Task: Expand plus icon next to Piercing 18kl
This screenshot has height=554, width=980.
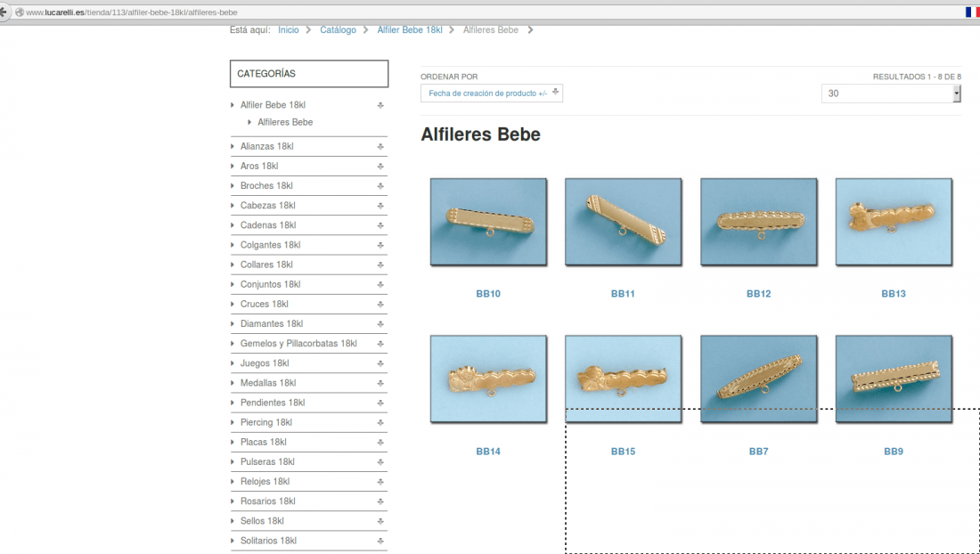Action: [380, 423]
